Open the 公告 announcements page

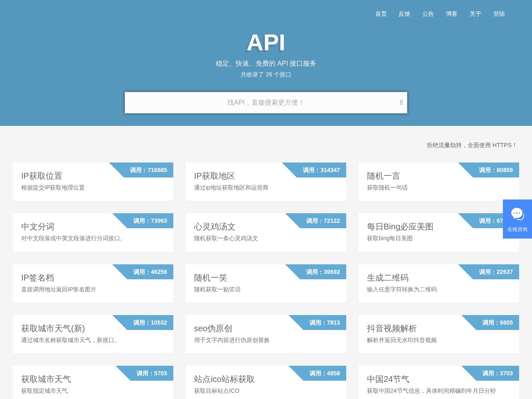[x=428, y=14]
